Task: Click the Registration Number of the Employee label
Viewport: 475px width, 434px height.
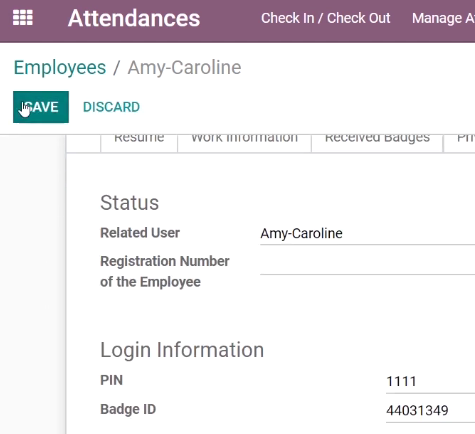Action: coord(165,271)
